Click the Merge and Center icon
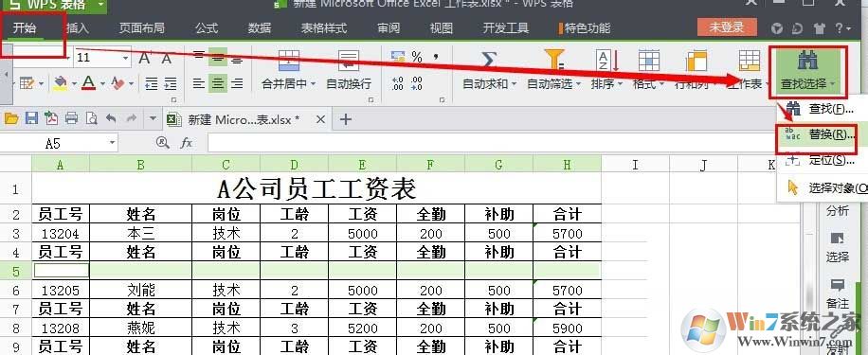 click(x=288, y=60)
